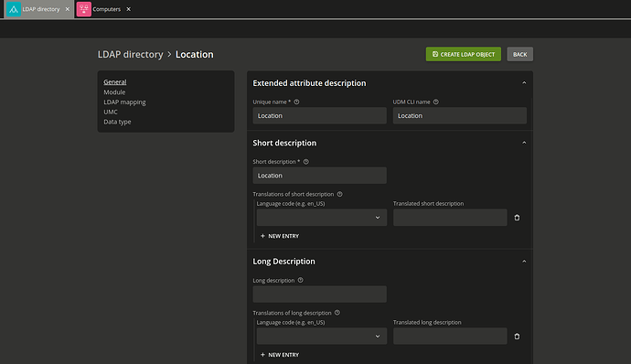The height and width of the screenshot is (364, 631).
Task: Click the Create LDAP Object button
Action: [x=463, y=54]
